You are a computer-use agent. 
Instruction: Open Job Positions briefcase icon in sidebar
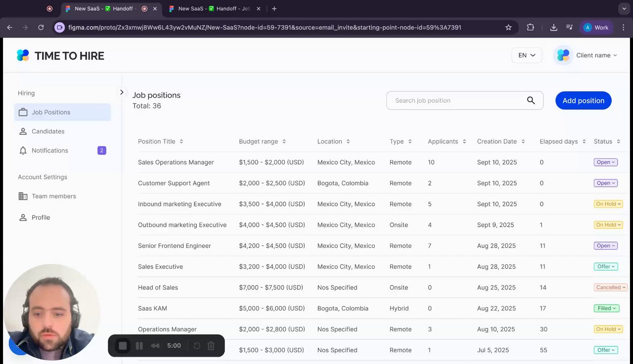click(x=23, y=112)
